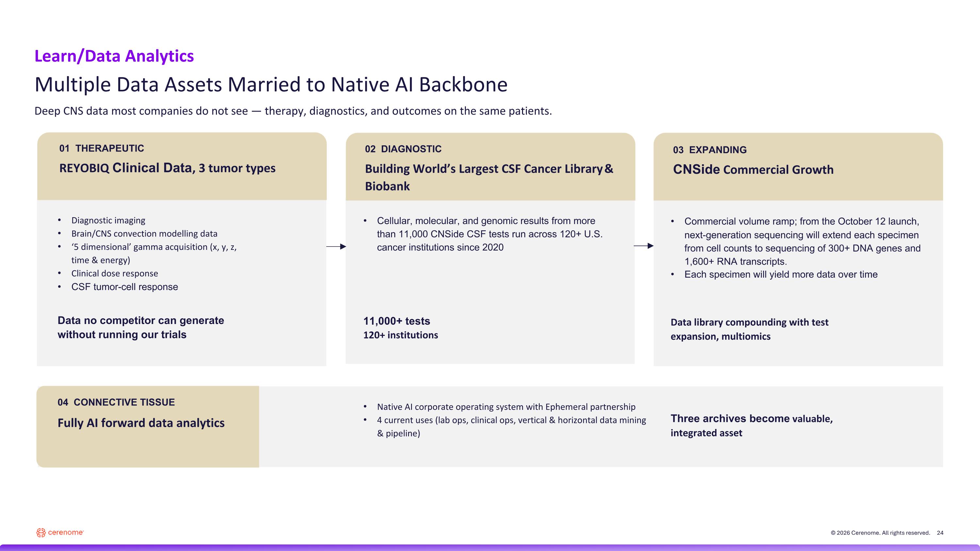Click the slide title about Native AI Backbone
This screenshot has height=551, width=980.
click(271, 84)
